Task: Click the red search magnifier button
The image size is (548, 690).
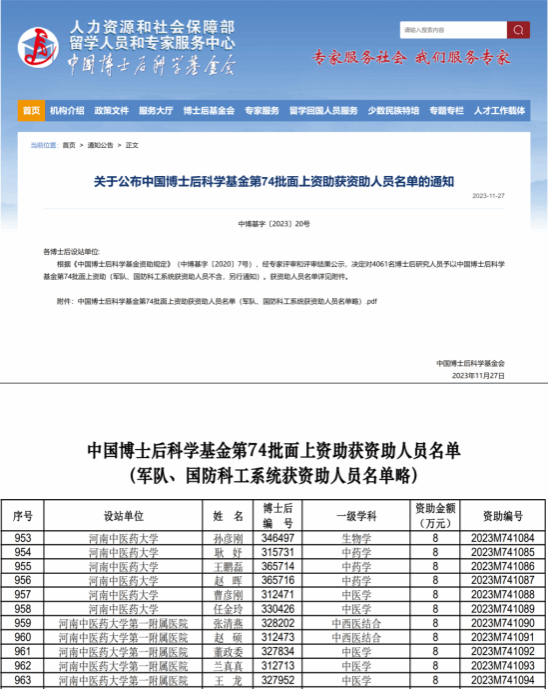Action: (518, 30)
